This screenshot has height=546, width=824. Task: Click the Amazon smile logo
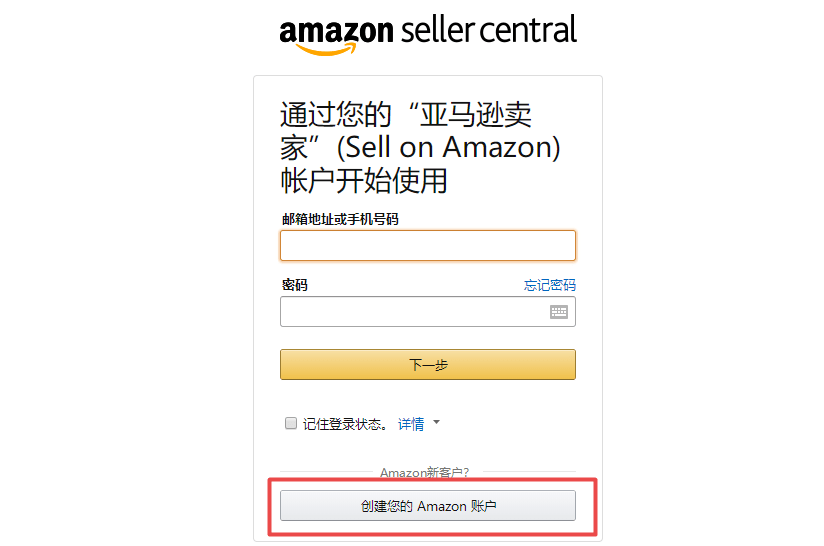click(x=336, y=36)
